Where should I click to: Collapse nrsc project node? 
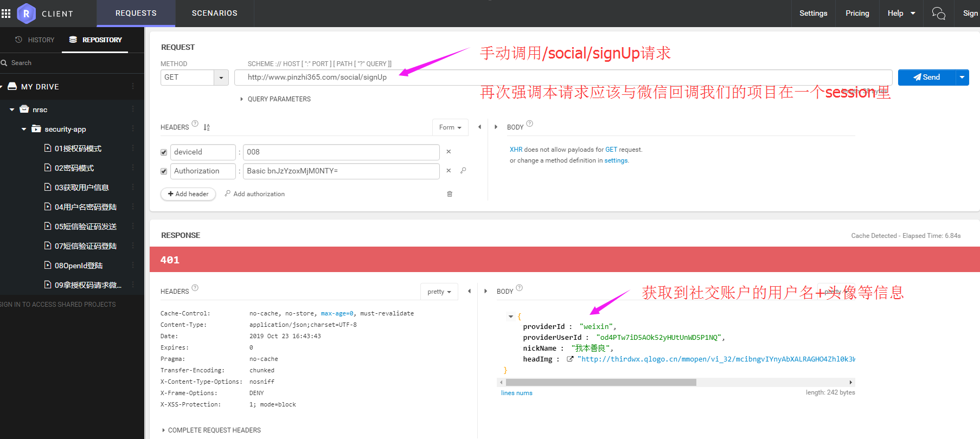12,109
